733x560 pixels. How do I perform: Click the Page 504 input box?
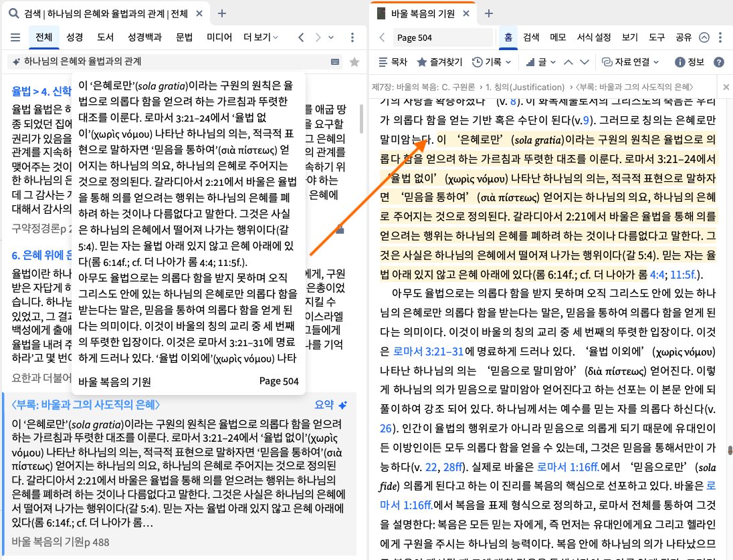click(443, 37)
